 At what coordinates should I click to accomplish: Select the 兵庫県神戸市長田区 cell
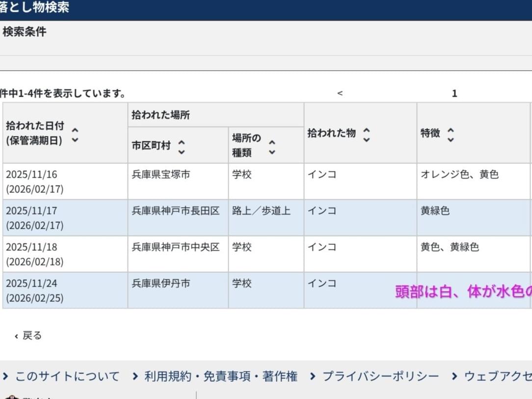[175, 211]
